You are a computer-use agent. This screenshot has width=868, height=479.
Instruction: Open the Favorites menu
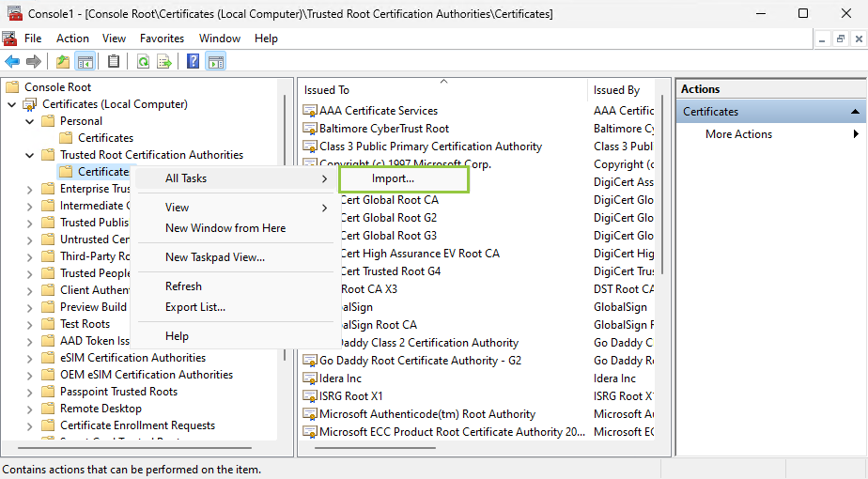pyautogui.click(x=162, y=39)
